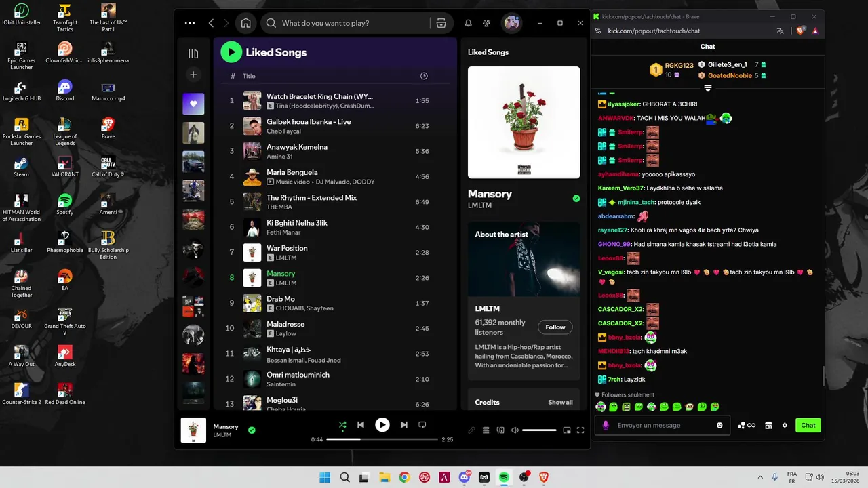Screen dimensions: 868x488
Task: Open the emoji picker in the Kick chat input
Action: click(719, 425)
